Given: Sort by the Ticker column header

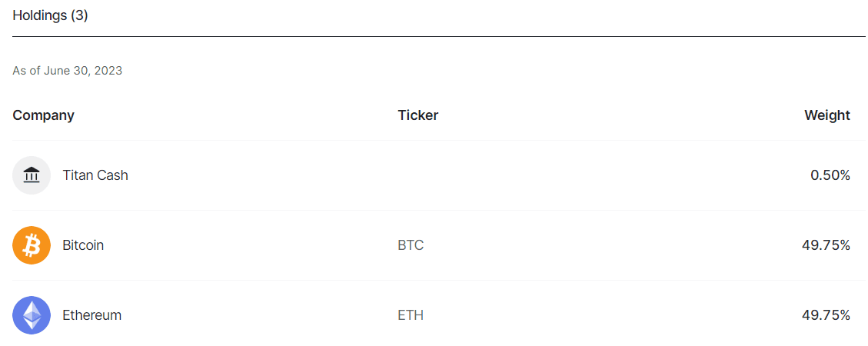Looking at the screenshot, I should [417, 115].
